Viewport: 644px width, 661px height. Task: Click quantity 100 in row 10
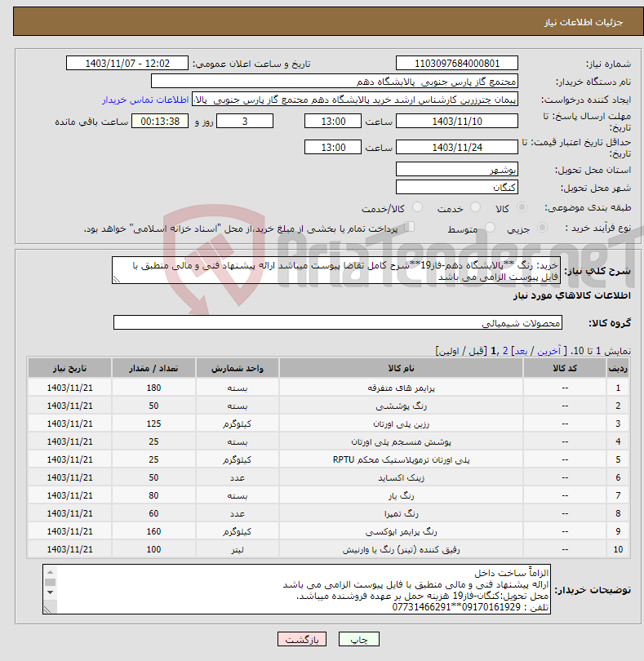click(153, 549)
